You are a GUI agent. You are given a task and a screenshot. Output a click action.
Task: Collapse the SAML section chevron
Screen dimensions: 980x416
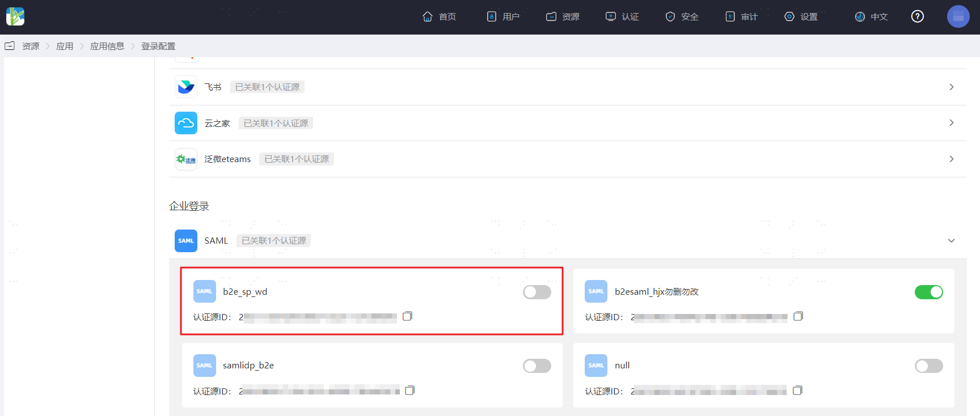(952, 241)
